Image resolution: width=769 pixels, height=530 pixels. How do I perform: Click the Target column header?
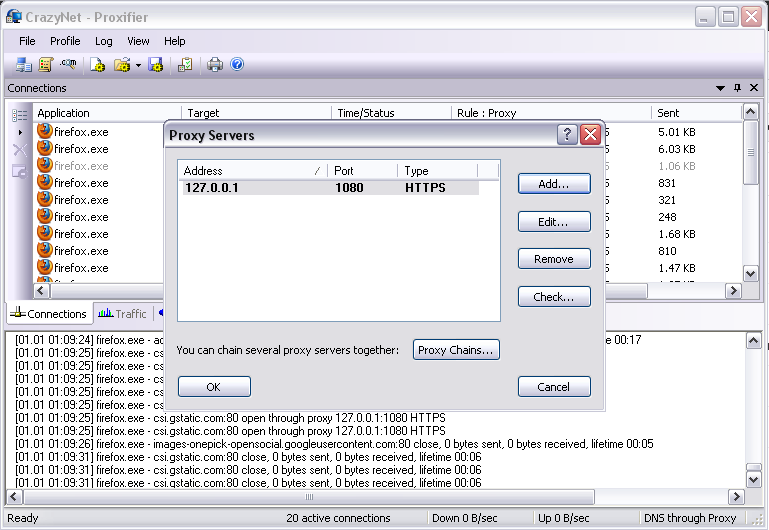point(256,113)
